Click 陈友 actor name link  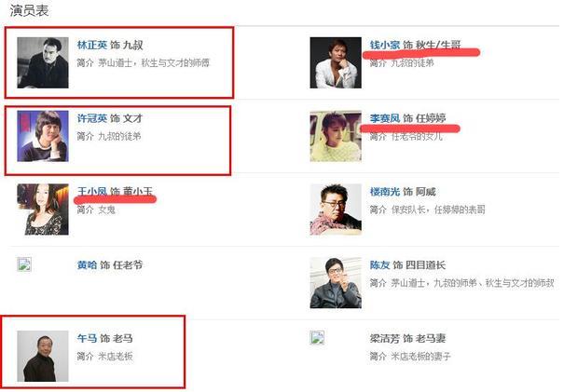coord(379,264)
